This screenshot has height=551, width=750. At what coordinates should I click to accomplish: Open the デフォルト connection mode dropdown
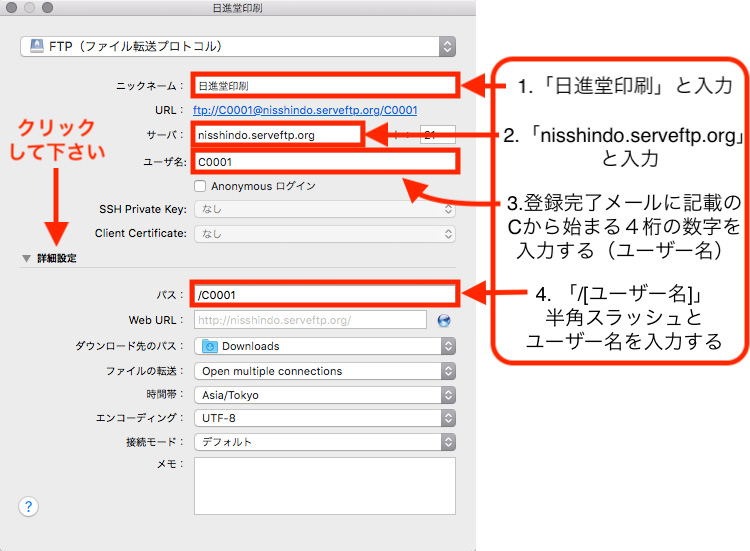(x=325, y=442)
